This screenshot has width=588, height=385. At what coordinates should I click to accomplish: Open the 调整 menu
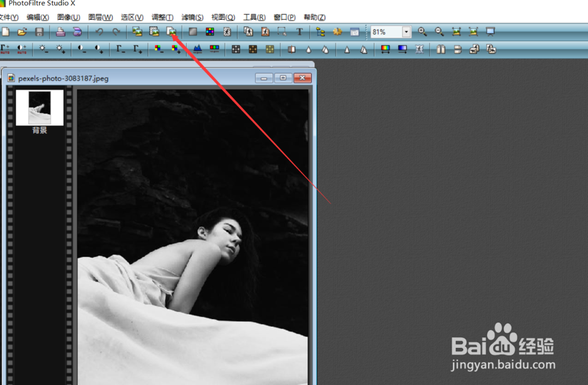pyautogui.click(x=162, y=17)
